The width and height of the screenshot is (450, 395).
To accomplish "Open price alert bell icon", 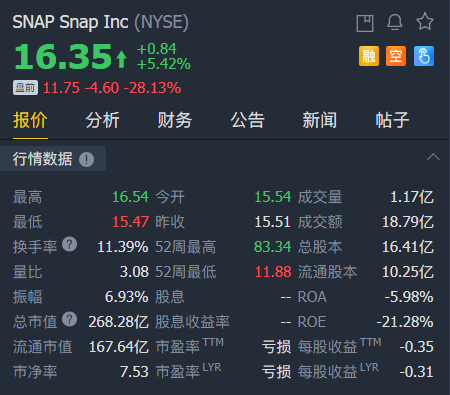I will 395,22.
